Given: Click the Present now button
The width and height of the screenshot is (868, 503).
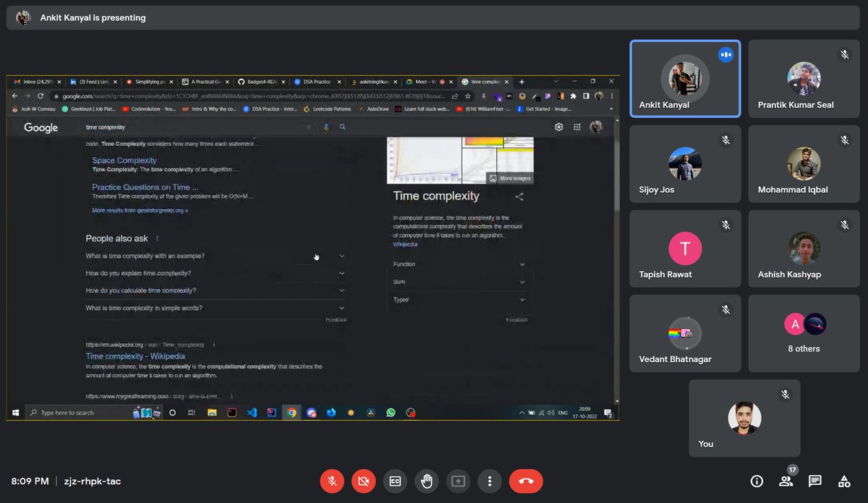Looking at the screenshot, I should pos(458,481).
